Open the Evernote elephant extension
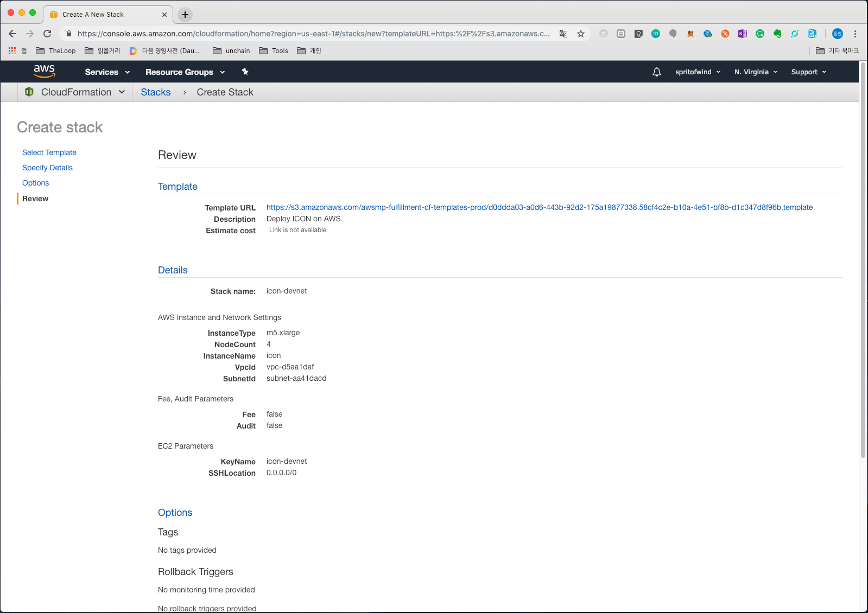The image size is (868, 613). click(777, 34)
